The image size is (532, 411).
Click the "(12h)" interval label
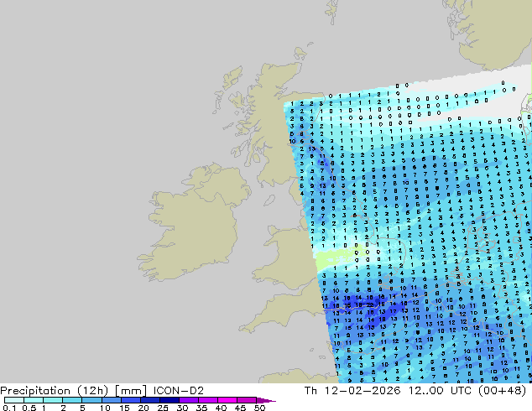pos(92,391)
